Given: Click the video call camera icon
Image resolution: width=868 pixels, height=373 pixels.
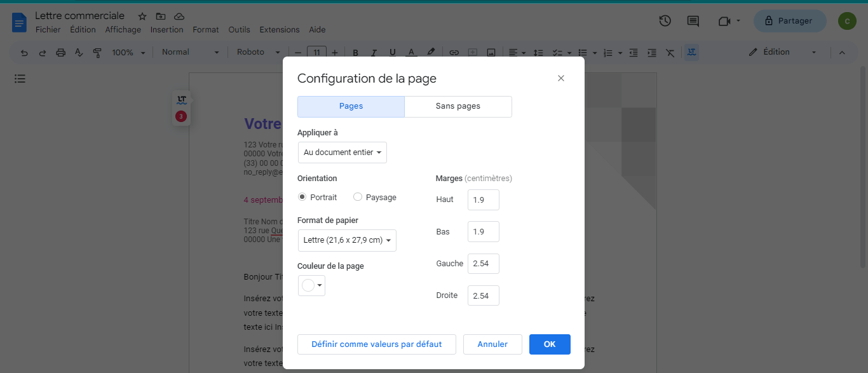Looking at the screenshot, I should pyautogui.click(x=724, y=21).
